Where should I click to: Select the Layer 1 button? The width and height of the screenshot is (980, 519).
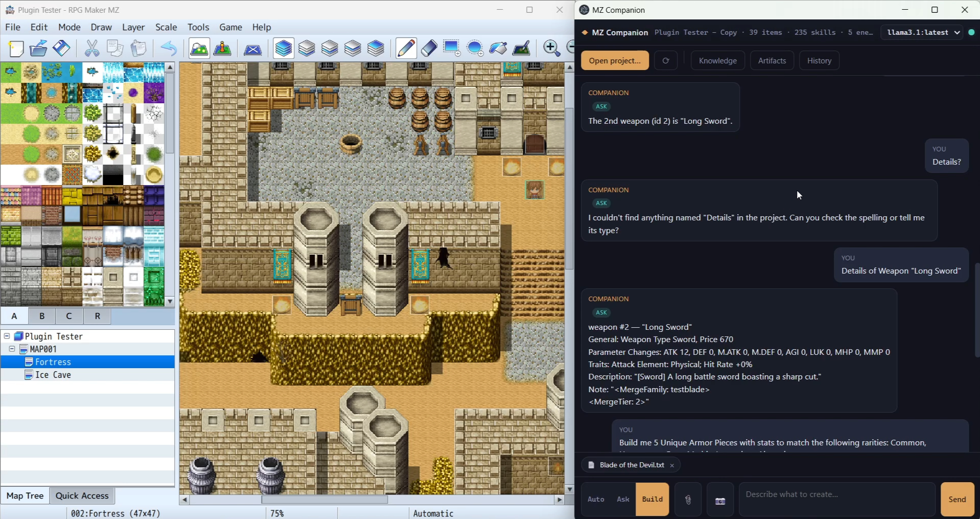(x=307, y=49)
